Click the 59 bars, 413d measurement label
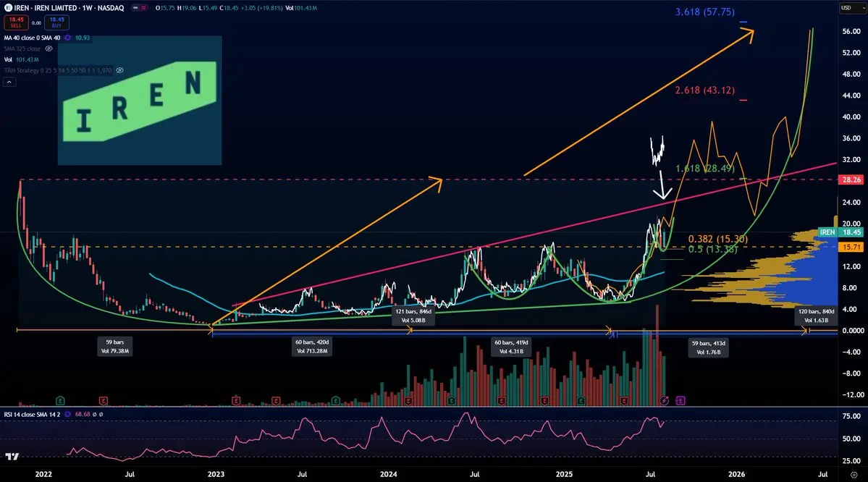Image resolution: width=868 pixels, height=482 pixels. (708, 347)
